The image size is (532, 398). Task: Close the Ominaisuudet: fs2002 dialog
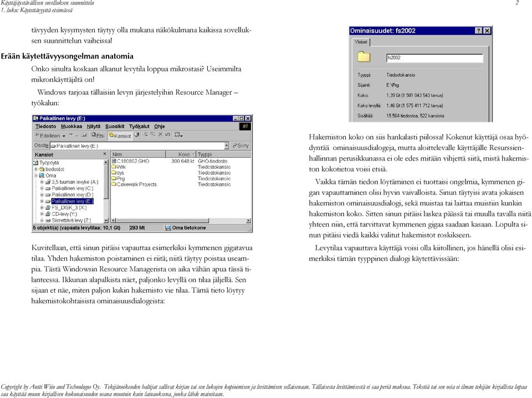coord(487,31)
